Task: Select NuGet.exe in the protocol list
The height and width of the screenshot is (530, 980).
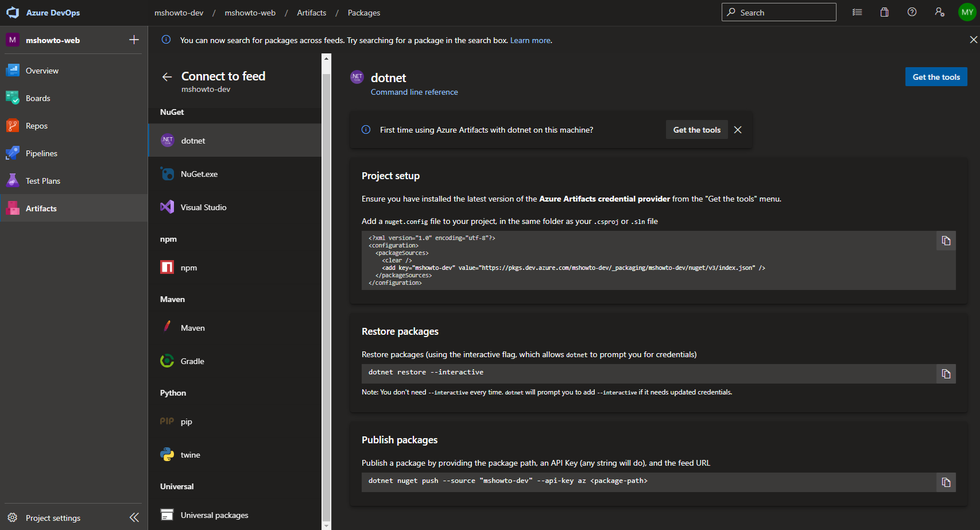Action: click(x=235, y=174)
